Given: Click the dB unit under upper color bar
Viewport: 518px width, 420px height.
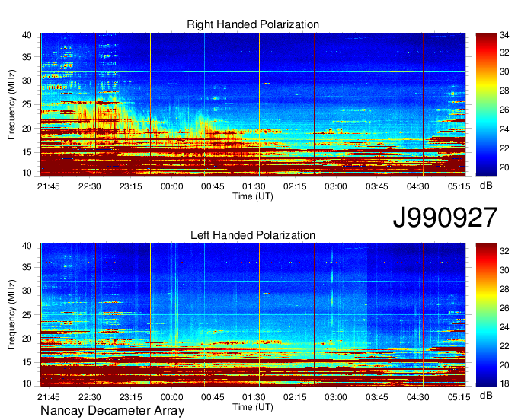Looking at the screenshot, I should pos(486,186).
